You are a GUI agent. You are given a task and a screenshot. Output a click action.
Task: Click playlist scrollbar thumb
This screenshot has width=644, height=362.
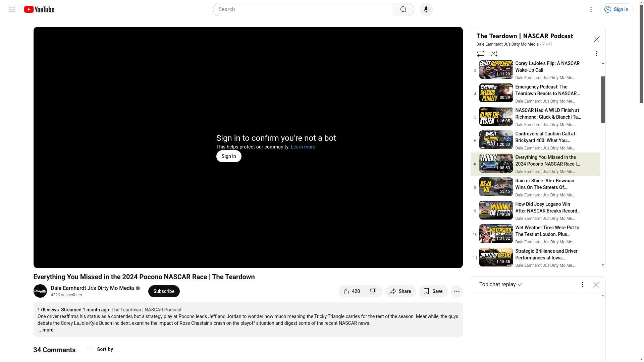tap(603, 100)
